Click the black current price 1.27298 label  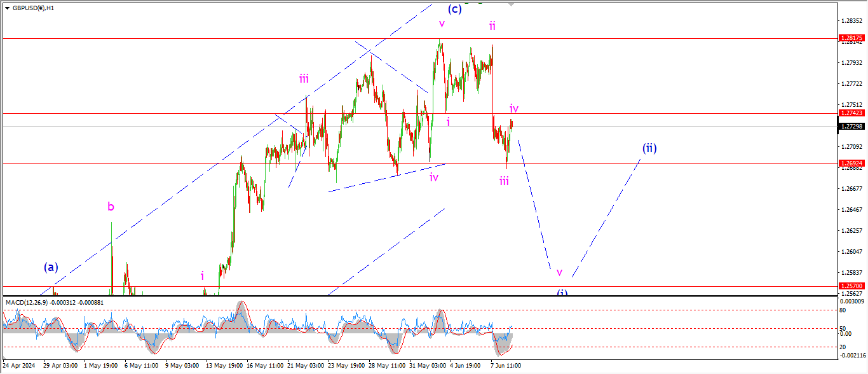click(851, 126)
